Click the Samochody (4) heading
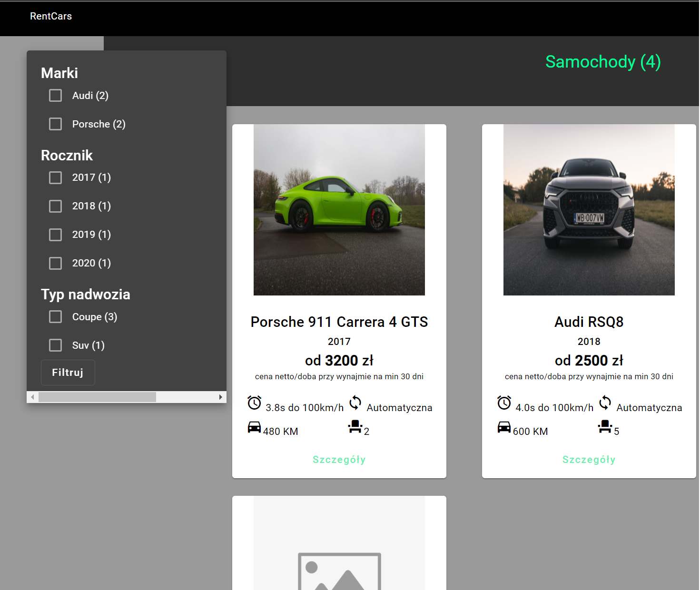Image resolution: width=700 pixels, height=590 pixels. click(603, 62)
